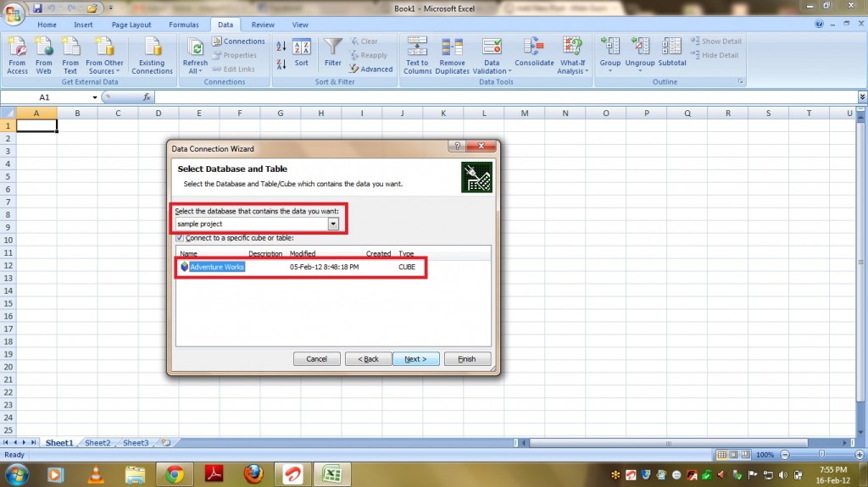Click the zoom slider in status bar
868x487 pixels.
(812, 456)
